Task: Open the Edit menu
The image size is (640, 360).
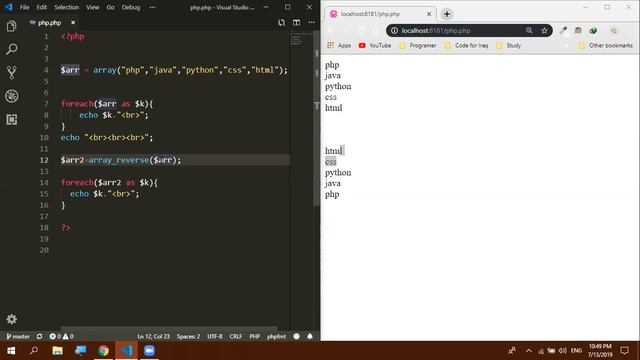Action: coord(41,7)
